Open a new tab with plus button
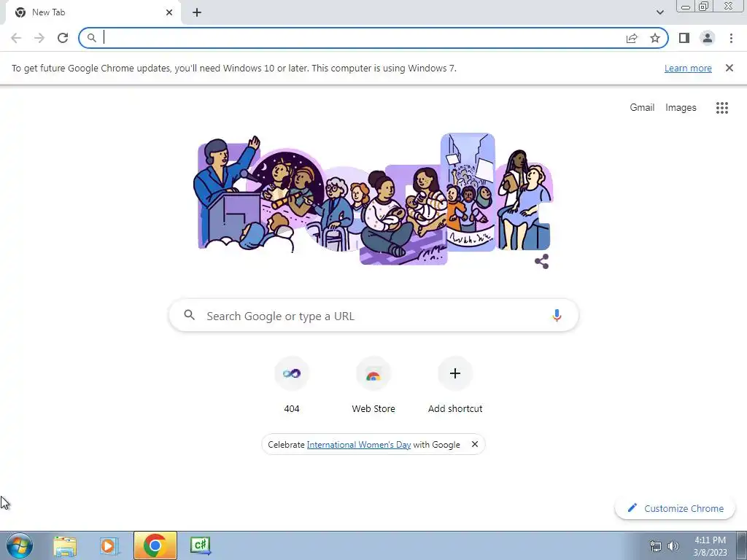Image resolution: width=747 pixels, height=560 pixels. (197, 12)
